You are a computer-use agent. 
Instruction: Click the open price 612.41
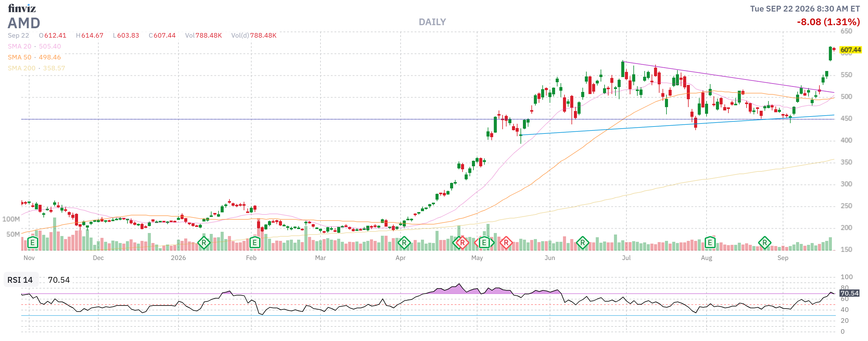coord(55,35)
